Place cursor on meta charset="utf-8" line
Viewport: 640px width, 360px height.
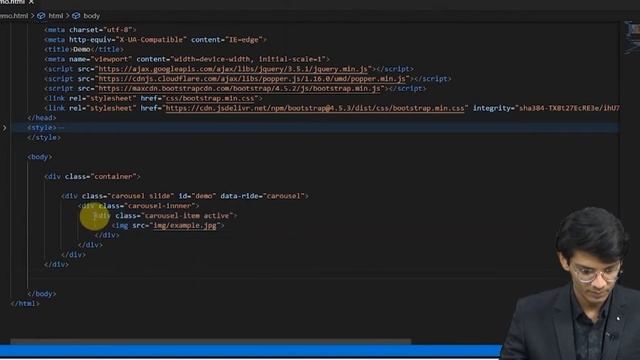(x=90, y=30)
